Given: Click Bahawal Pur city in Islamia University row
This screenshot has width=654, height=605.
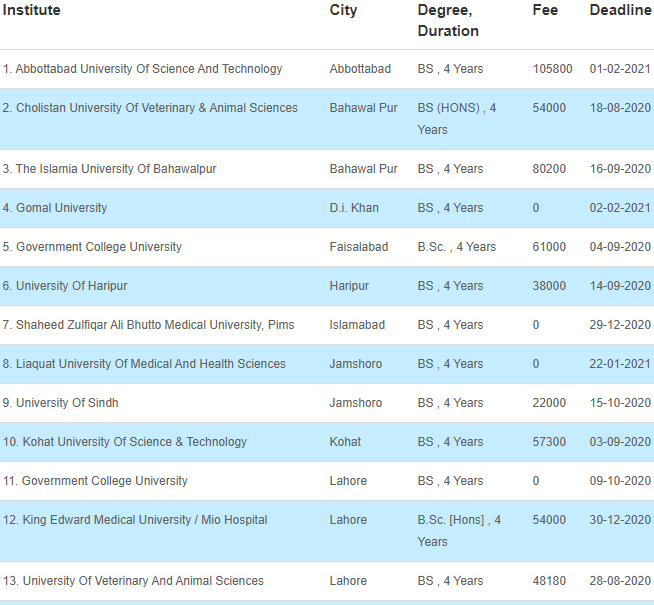Looking at the screenshot, I should pos(363,169).
